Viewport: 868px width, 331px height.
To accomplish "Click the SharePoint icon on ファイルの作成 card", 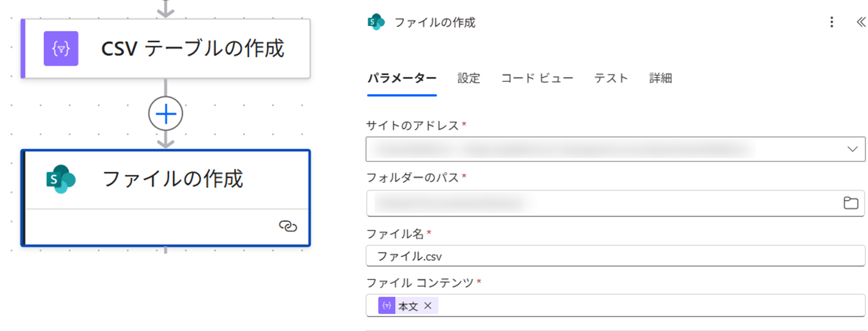I will pyautogui.click(x=61, y=179).
